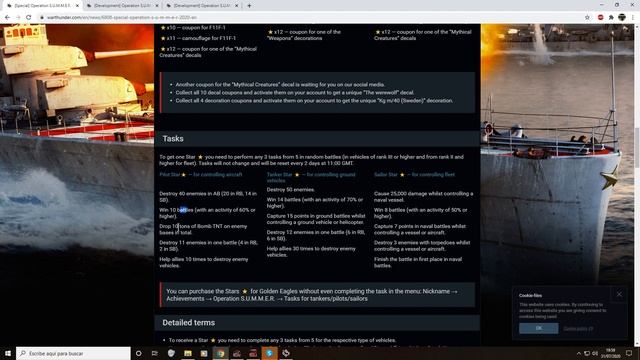
Task: Open the notification center icon
Action: click(x=629, y=353)
